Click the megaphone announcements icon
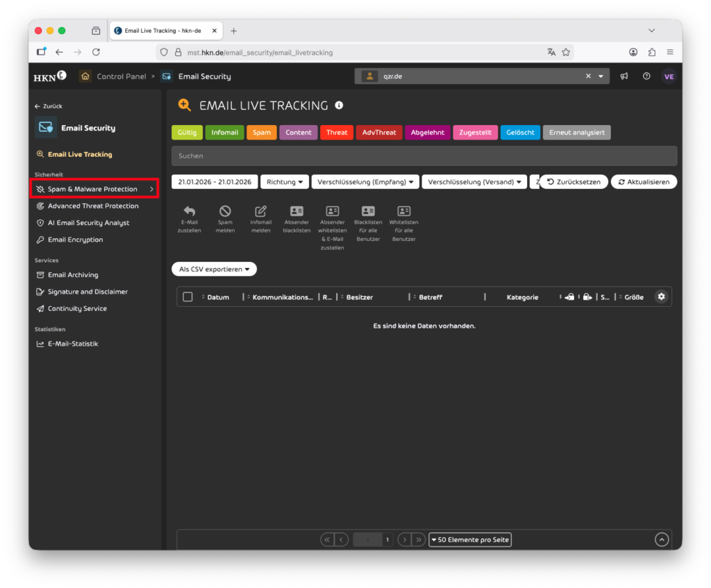Image resolution: width=711 pixels, height=588 pixels. coord(624,76)
